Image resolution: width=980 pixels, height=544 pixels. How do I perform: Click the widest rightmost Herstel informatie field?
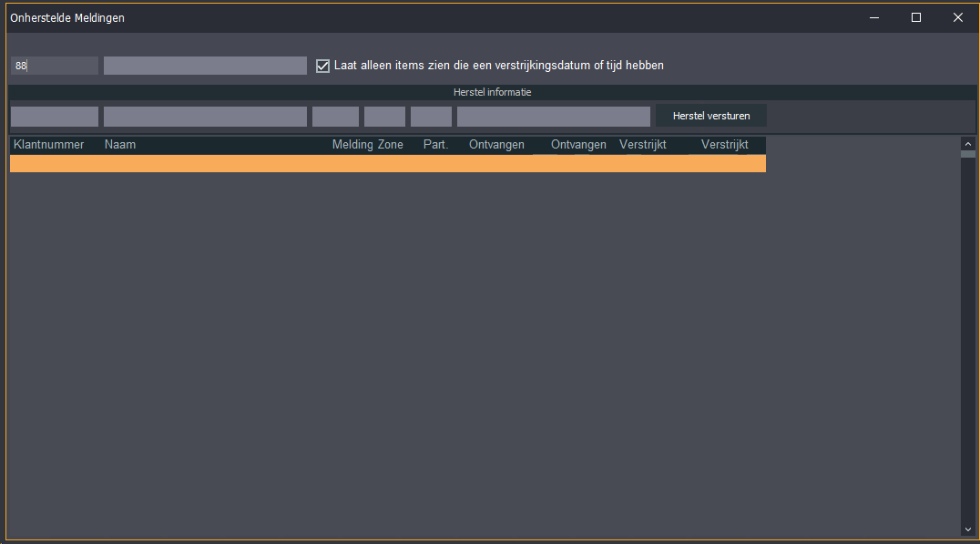[553, 117]
